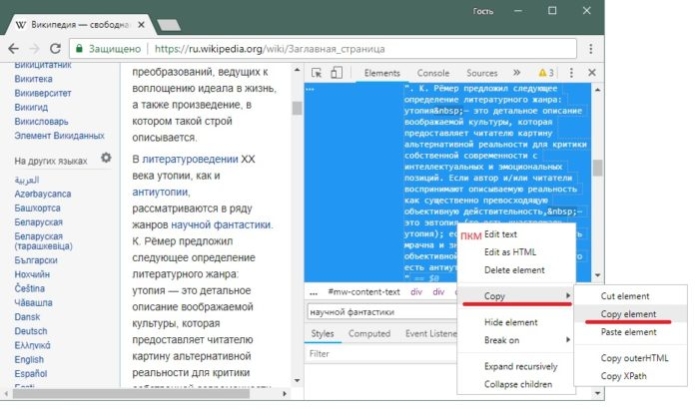Click the address bar URL

[x=269, y=49]
